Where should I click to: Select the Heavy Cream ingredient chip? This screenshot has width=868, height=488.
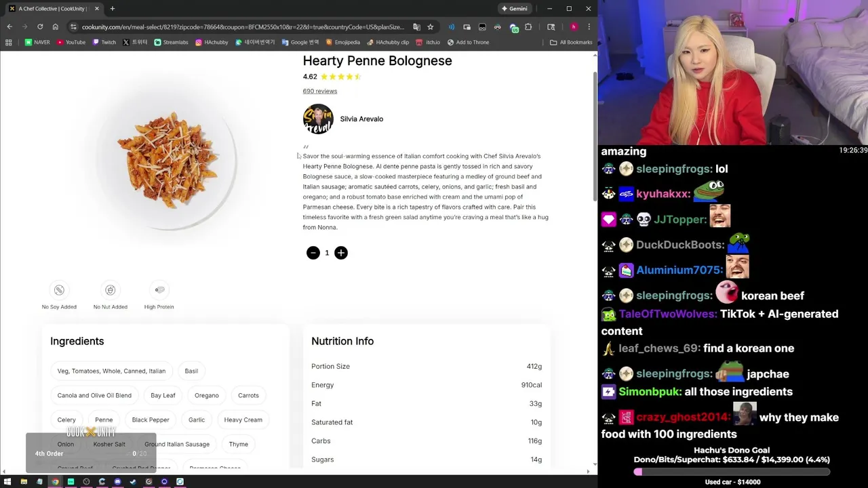[243, 420]
